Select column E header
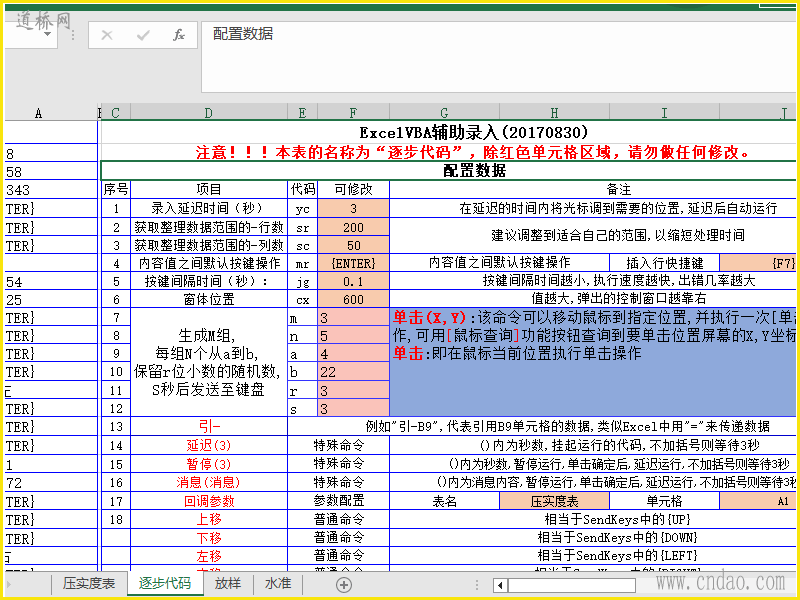This screenshot has width=800, height=600. 303,113
